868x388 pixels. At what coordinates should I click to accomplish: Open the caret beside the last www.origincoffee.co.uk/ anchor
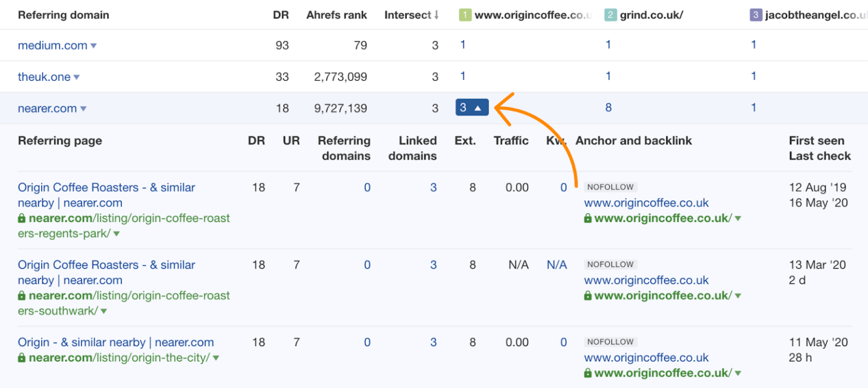[738, 372]
